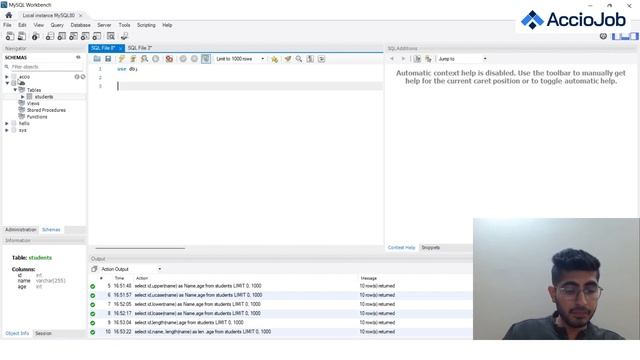Switch to the Administration tab
Viewport: 640px width, 360px height.
coord(20,230)
